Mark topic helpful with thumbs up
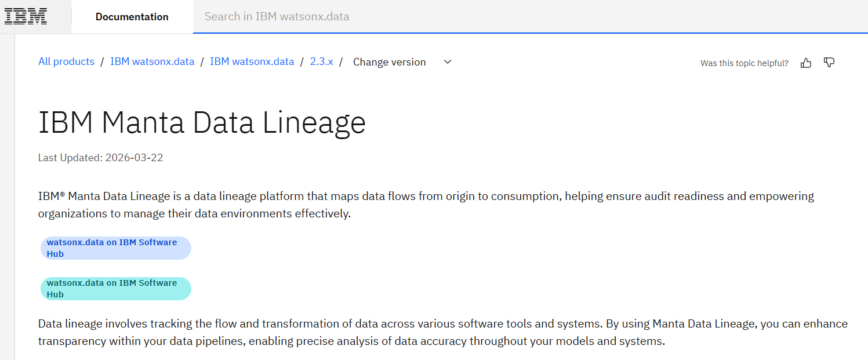Viewport: 868px width, 360px height. (x=806, y=63)
